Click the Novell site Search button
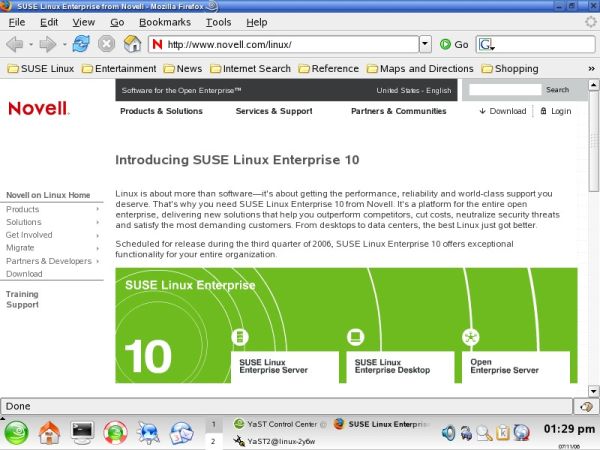600x450 pixels. tap(557, 90)
